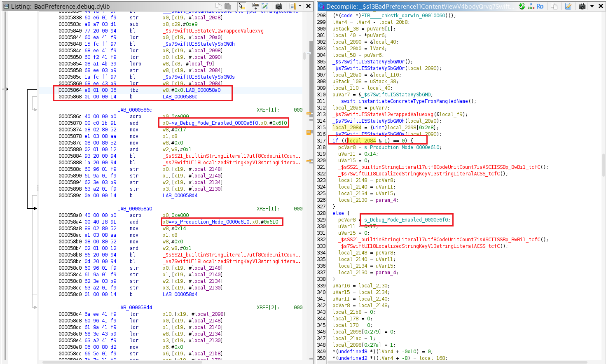The height and width of the screenshot is (364, 606).
Task: Select the Decompile panel title tab
Action: [416, 6]
